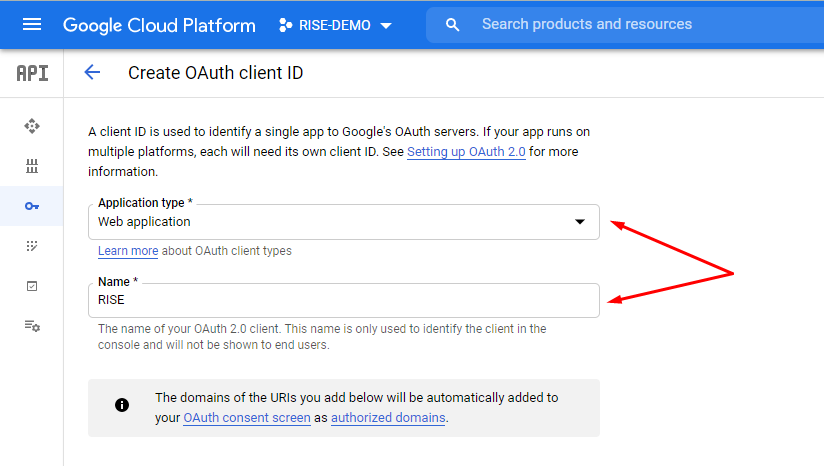Screen dimensions: 824x466
Task: Open the RISE-DEMO project selector
Action: coord(335,25)
